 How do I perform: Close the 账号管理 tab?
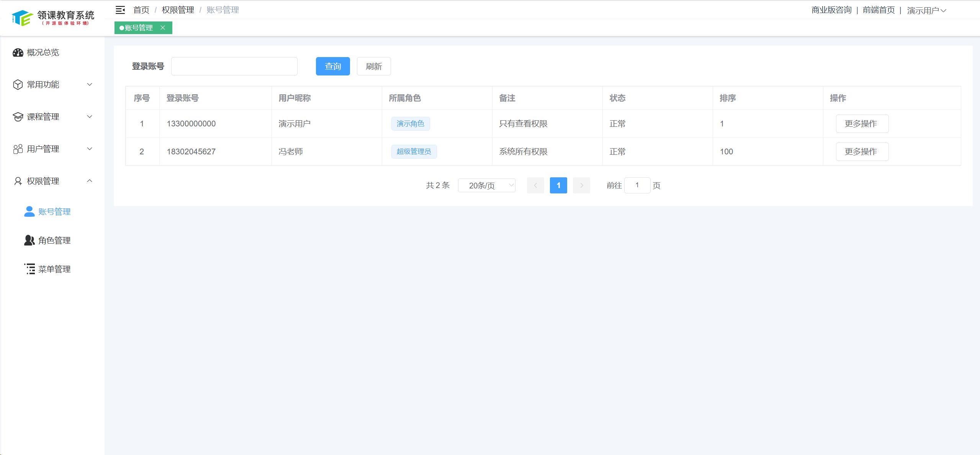click(163, 28)
